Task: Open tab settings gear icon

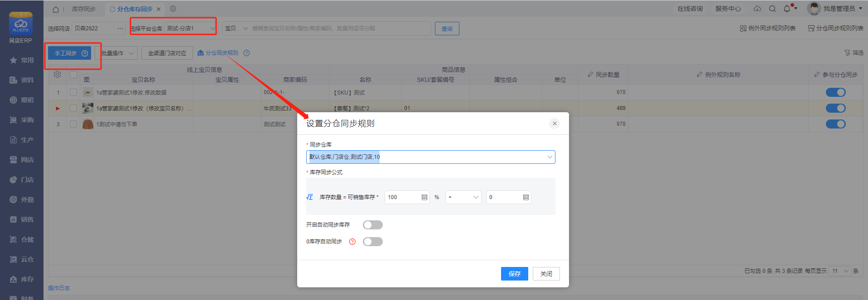Action: (173, 9)
